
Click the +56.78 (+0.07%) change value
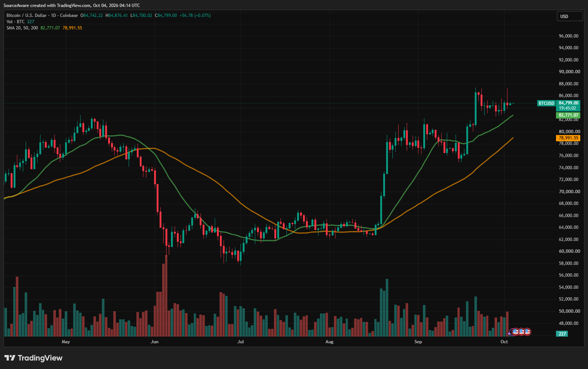(x=195, y=15)
